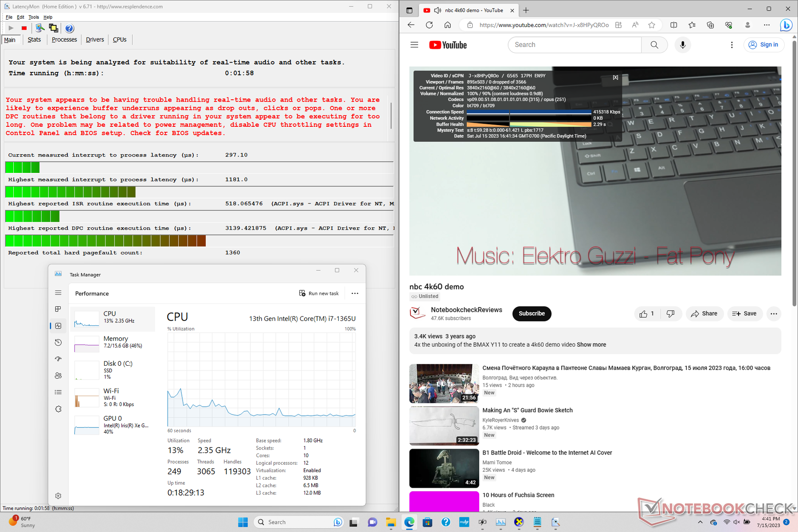Open the YouTube guide hamburger menu
The height and width of the screenshot is (532, 798).
point(415,45)
